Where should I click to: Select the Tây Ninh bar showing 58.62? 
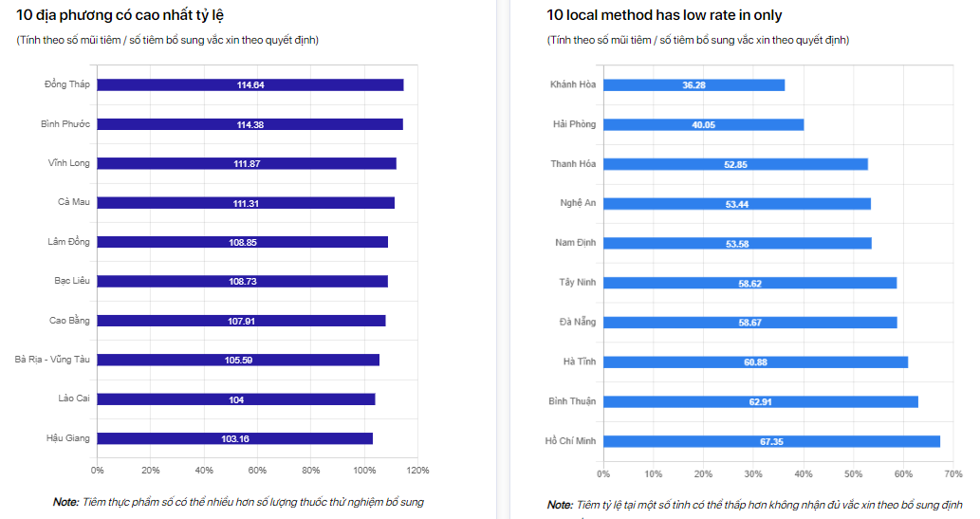[749, 283]
